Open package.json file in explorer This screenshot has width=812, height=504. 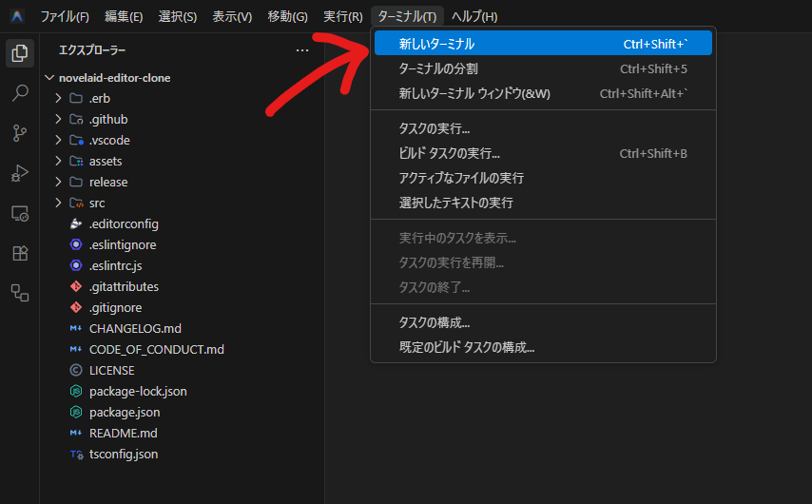[x=124, y=412]
